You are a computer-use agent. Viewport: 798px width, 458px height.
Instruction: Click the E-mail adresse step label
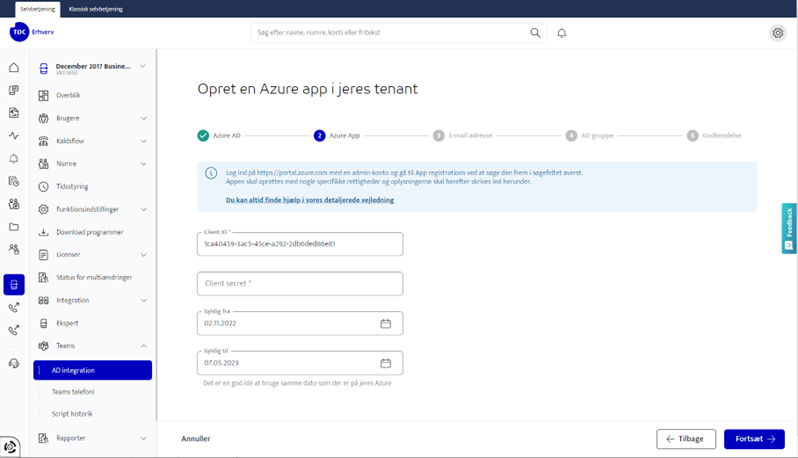coord(470,135)
